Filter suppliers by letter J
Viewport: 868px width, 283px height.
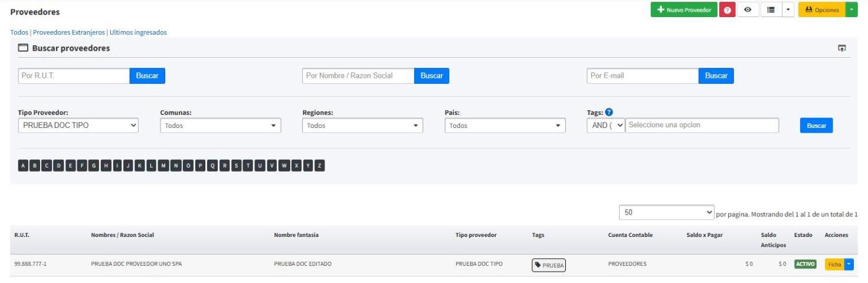pyautogui.click(x=128, y=166)
